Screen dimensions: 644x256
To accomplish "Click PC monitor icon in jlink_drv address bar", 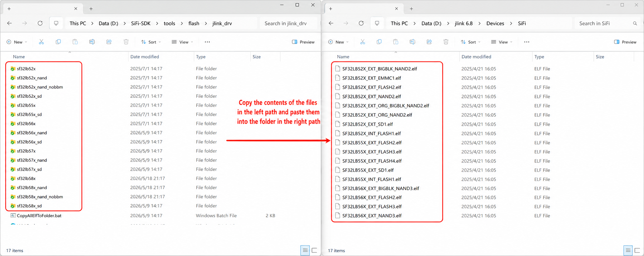I will click(x=56, y=23).
